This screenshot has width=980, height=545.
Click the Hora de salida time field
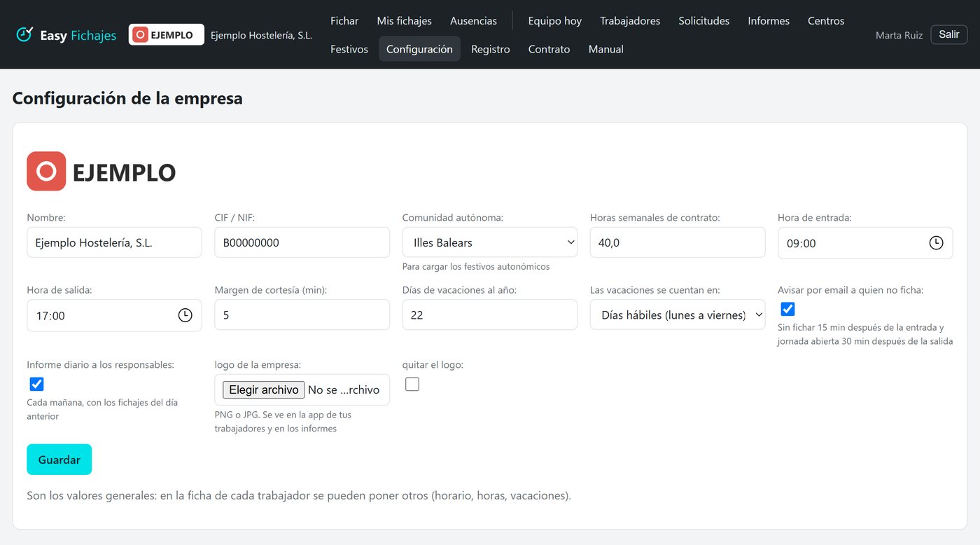click(114, 315)
